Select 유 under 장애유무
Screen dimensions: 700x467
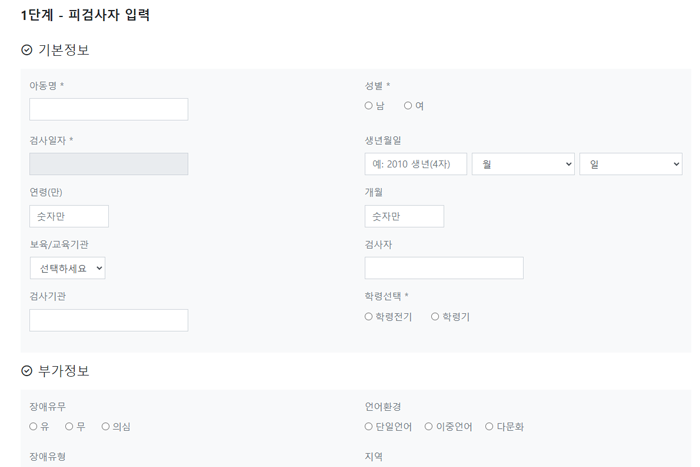[33, 426]
